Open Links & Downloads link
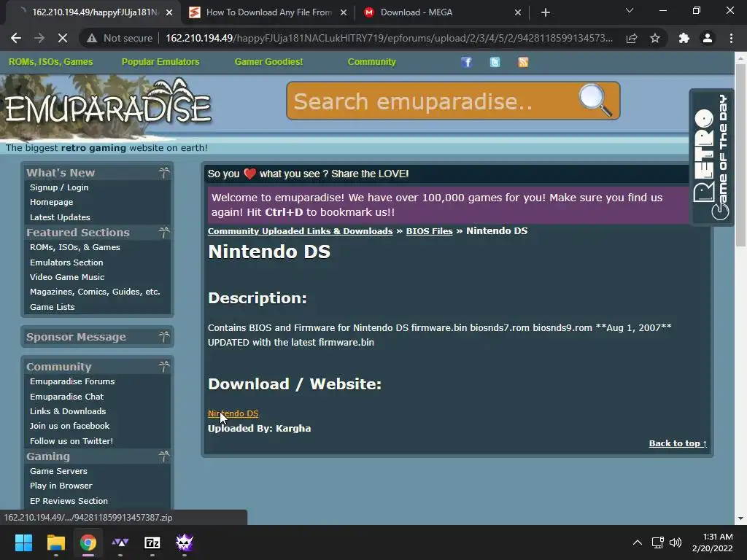This screenshot has height=560, width=747. tap(68, 411)
